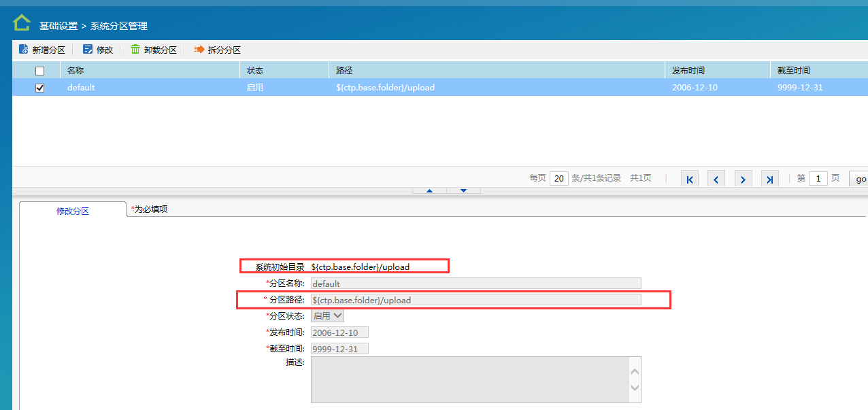Click the green home icon
The image size is (868, 410).
pyautogui.click(x=22, y=24)
